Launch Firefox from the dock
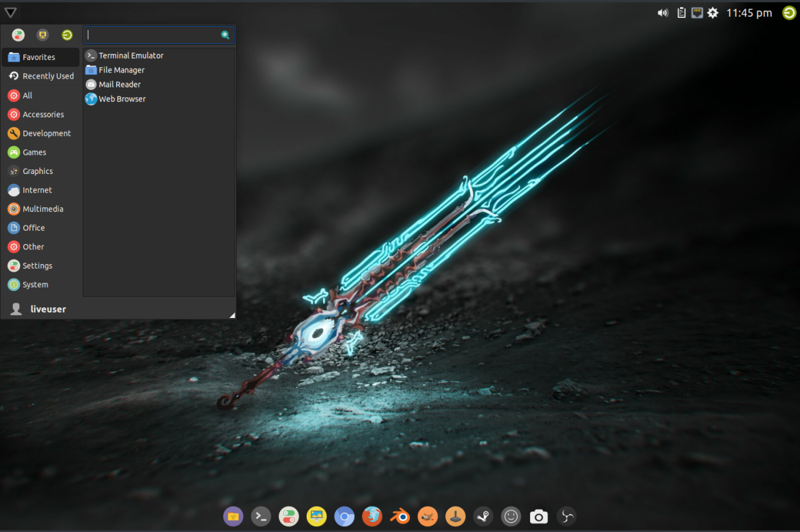Viewport: 800px width, 532px height. [372, 516]
